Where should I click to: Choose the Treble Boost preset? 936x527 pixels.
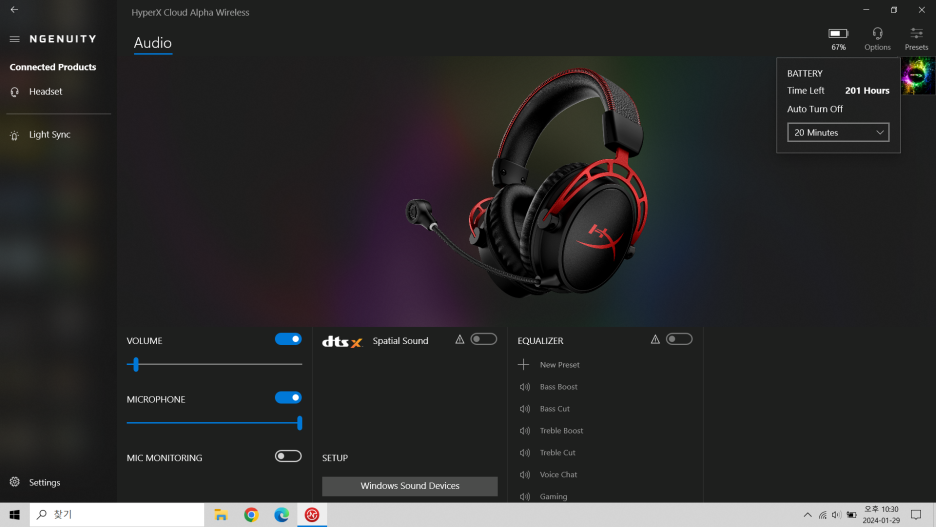(561, 431)
